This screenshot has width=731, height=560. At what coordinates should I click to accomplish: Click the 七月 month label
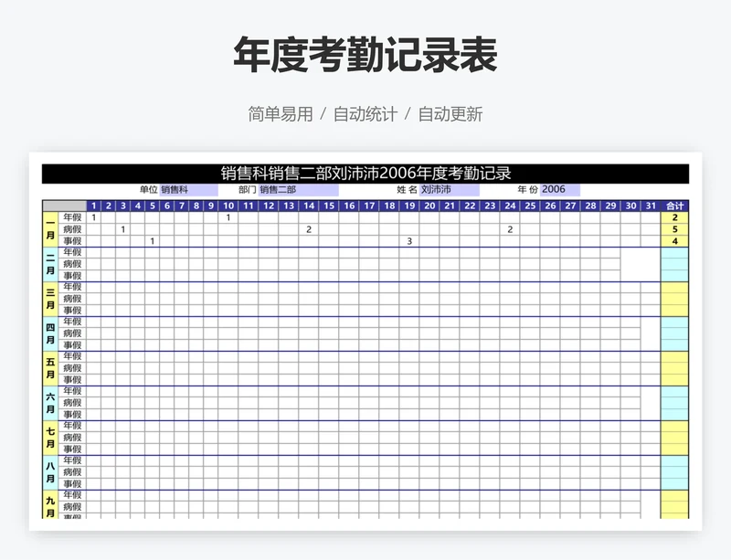tap(50, 438)
